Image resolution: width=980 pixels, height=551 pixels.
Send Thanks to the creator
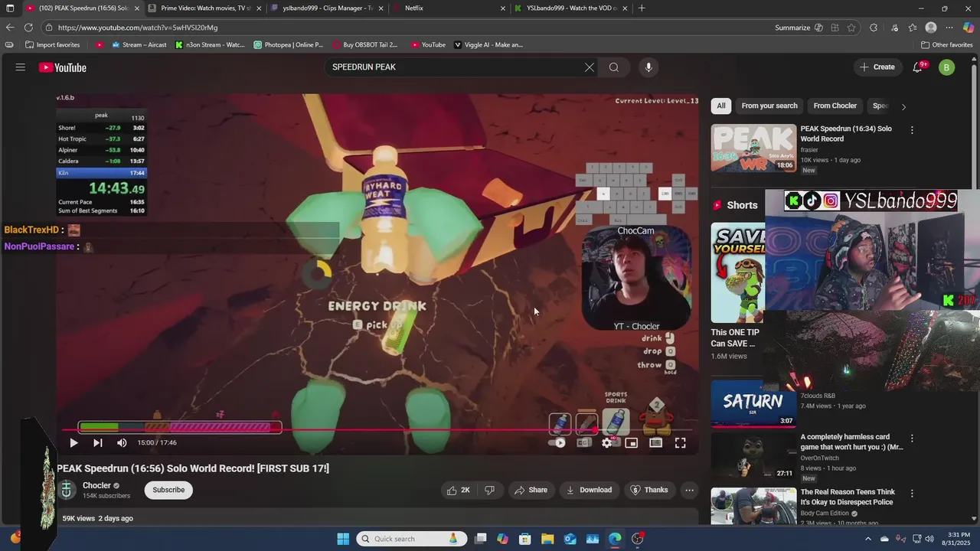(x=649, y=490)
